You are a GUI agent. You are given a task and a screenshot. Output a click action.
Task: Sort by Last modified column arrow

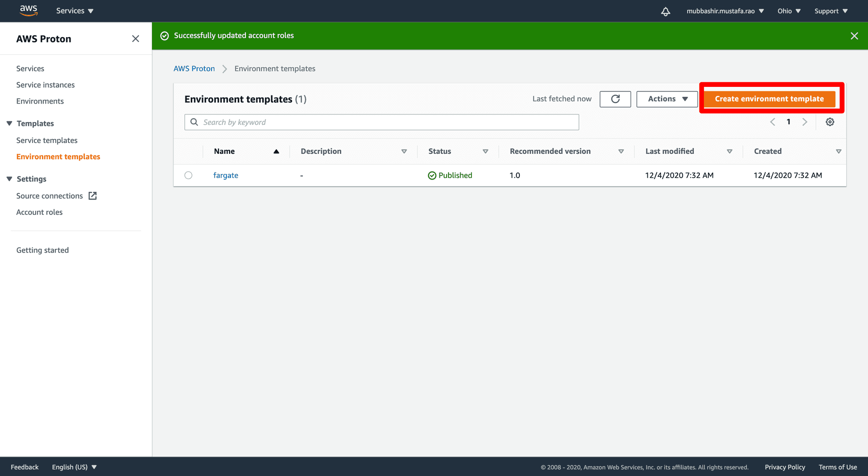tap(730, 152)
